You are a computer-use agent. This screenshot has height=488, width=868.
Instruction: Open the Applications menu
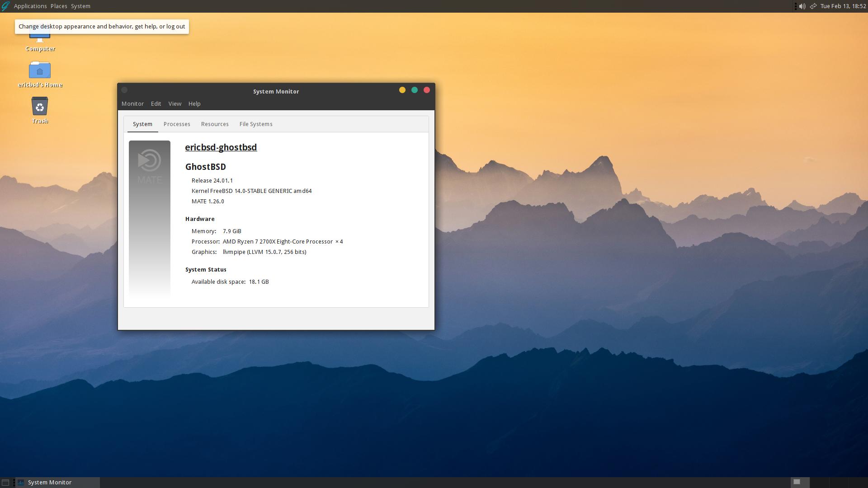(30, 6)
